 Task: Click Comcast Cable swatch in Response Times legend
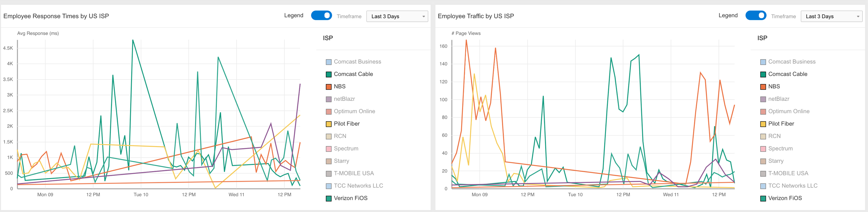[x=329, y=75]
